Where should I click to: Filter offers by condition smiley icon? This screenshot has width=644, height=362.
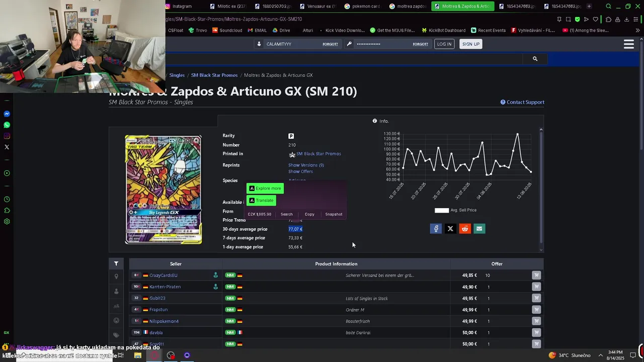coord(116,320)
